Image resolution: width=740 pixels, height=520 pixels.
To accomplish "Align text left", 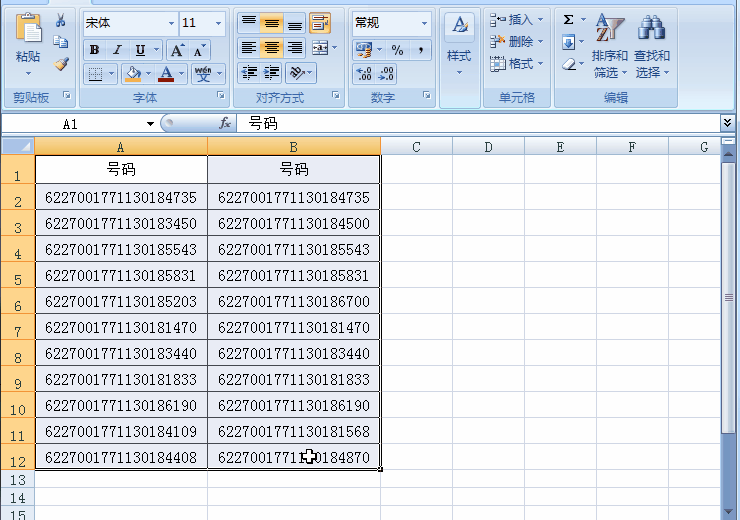I will 249,48.
